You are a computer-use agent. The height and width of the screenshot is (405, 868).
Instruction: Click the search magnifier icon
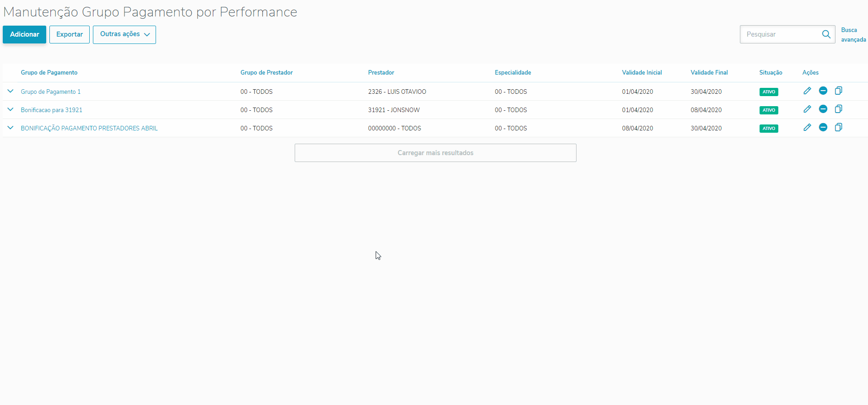(826, 34)
